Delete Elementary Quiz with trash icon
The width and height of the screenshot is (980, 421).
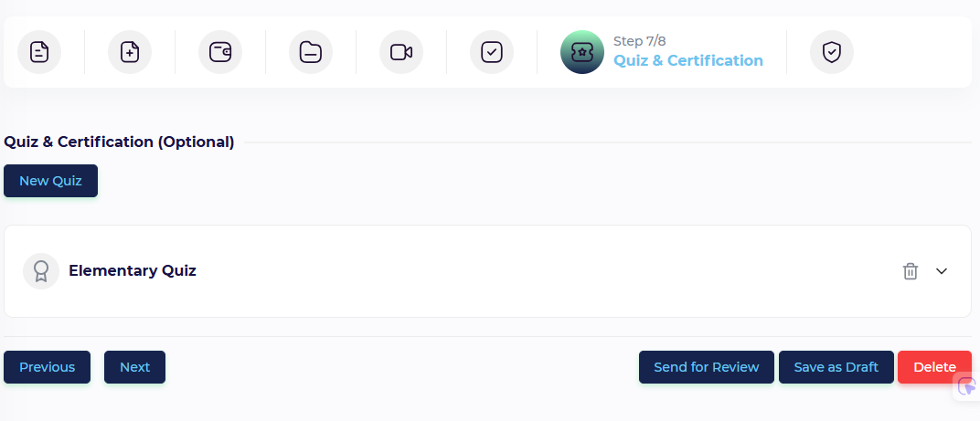(x=910, y=271)
